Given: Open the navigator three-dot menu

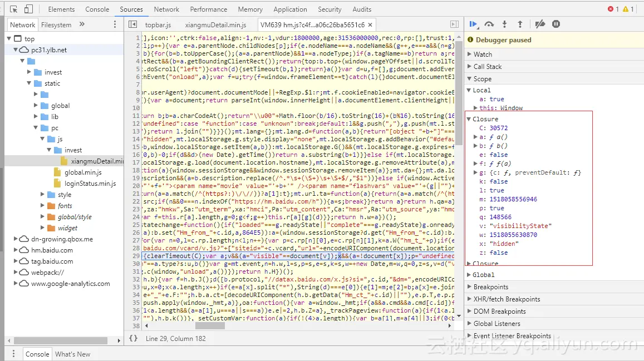Looking at the screenshot, I should (x=115, y=24).
